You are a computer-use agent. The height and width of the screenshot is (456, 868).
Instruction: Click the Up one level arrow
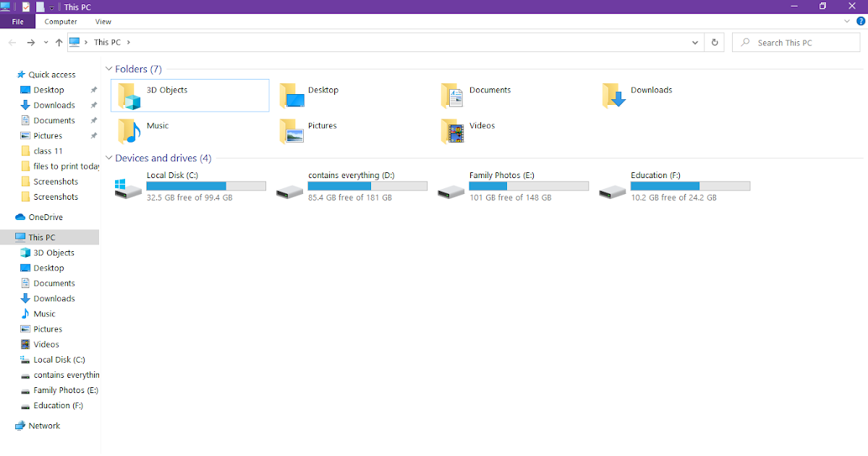pos(59,42)
